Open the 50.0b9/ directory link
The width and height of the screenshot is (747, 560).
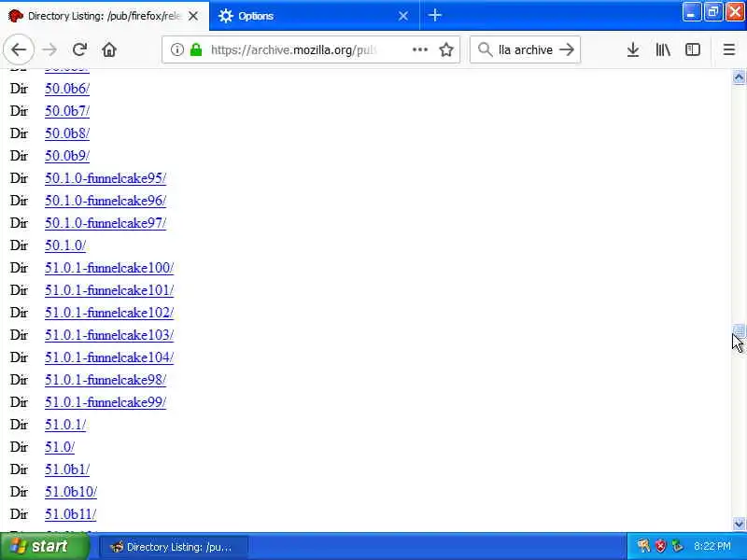coord(67,156)
